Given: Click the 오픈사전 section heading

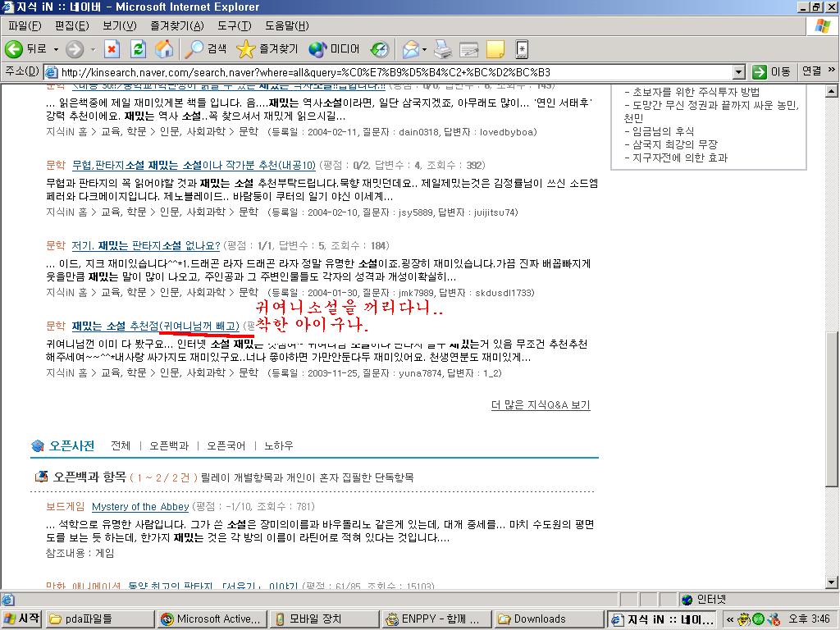Looking at the screenshot, I should pos(71,445).
